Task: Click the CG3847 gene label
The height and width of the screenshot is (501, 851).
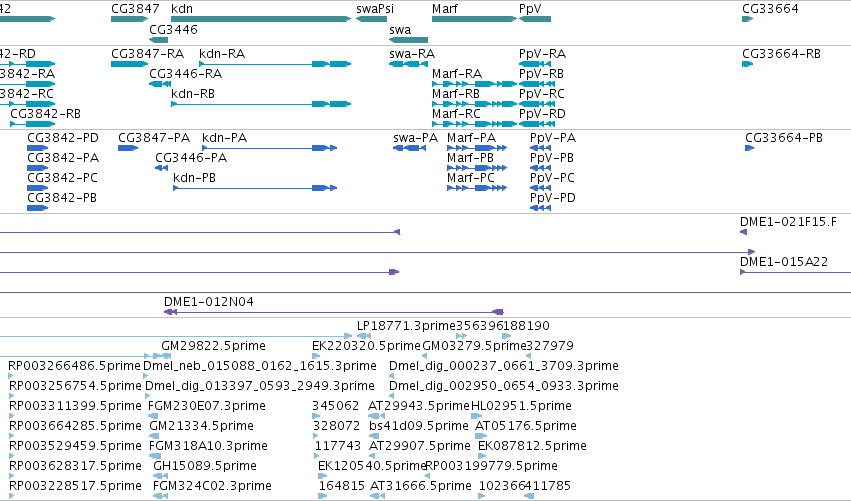Action: pyautogui.click(x=135, y=9)
